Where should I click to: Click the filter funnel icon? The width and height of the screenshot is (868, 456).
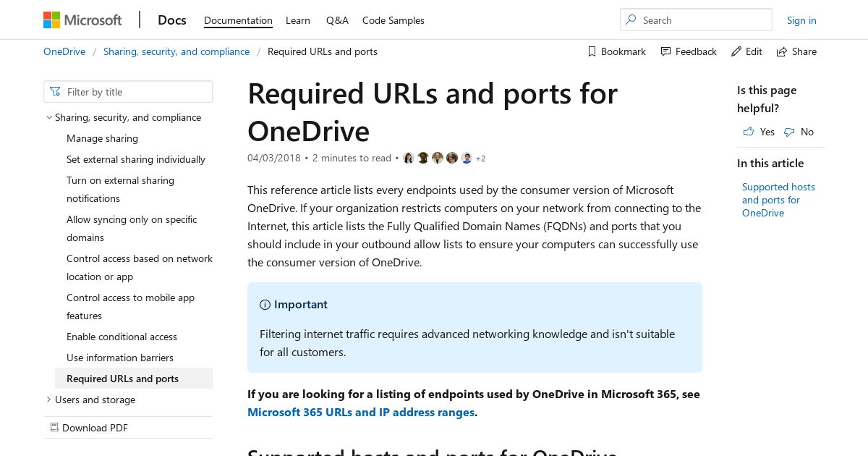click(x=56, y=92)
